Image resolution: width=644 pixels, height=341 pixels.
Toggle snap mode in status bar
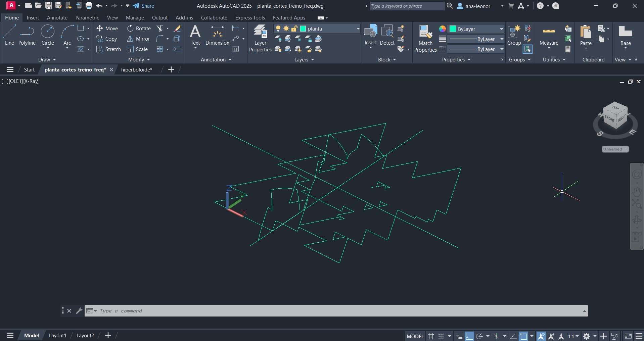(x=441, y=336)
